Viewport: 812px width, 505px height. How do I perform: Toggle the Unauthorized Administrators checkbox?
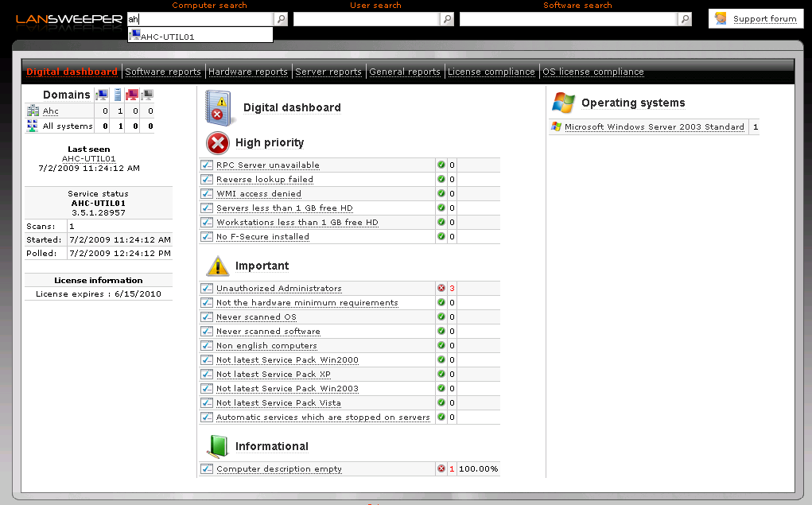pyautogui.click(x=207, y=289)
